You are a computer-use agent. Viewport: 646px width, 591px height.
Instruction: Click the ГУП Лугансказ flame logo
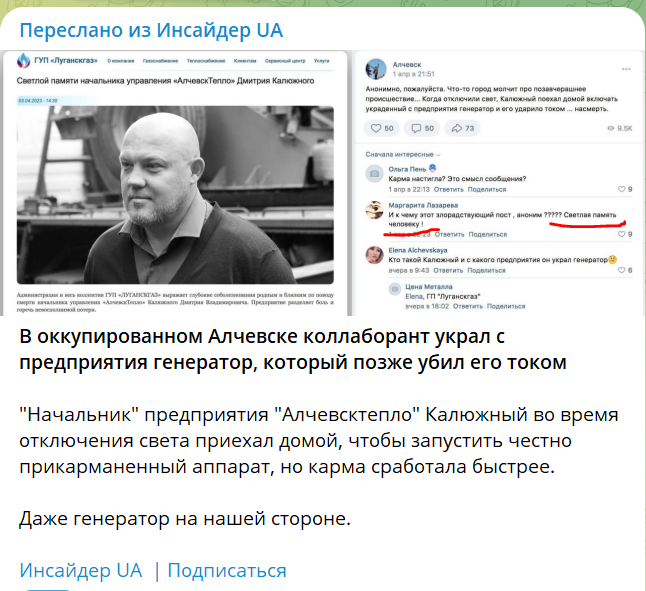click(23, 61)
